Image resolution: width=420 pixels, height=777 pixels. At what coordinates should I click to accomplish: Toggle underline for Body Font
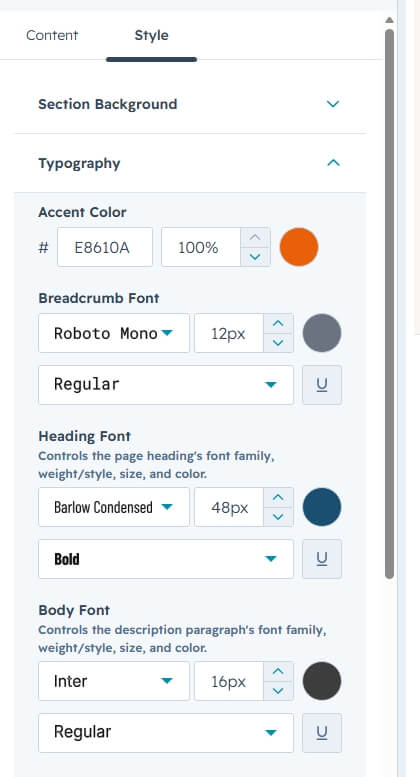(x=322, y=733)
